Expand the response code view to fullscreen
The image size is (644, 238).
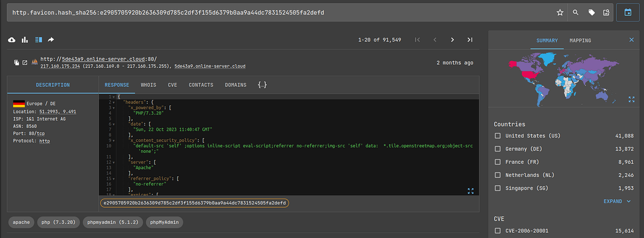[471, 191]
